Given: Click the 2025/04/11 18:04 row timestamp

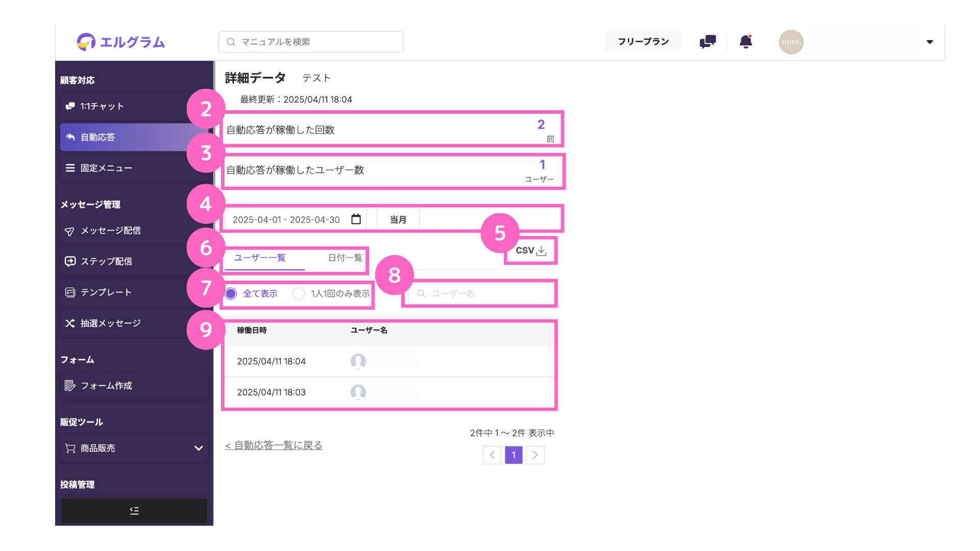Looking at the screenshot, I should point(271,361).
